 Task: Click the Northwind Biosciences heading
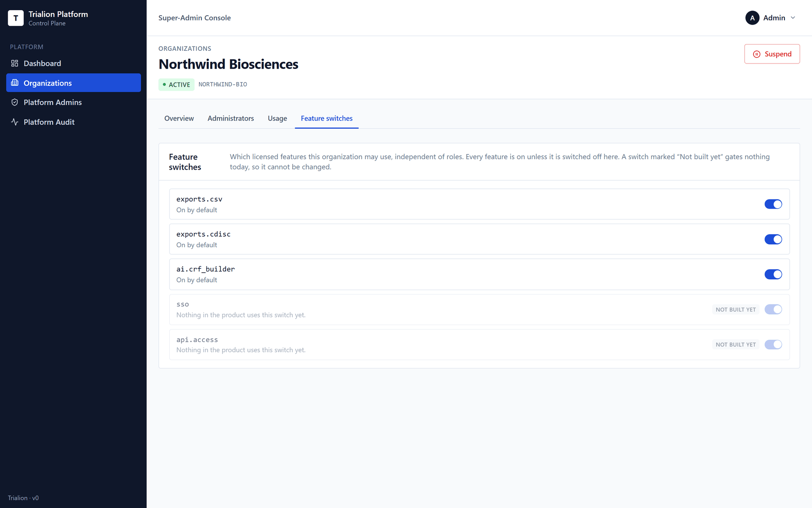point(228,64)
